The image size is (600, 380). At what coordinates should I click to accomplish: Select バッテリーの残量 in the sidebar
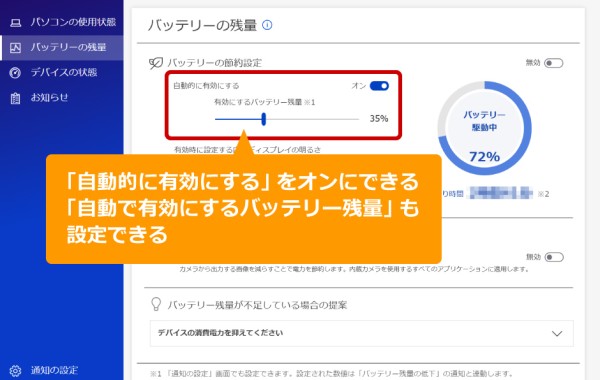pyautogui.click(x=62, y=47)
